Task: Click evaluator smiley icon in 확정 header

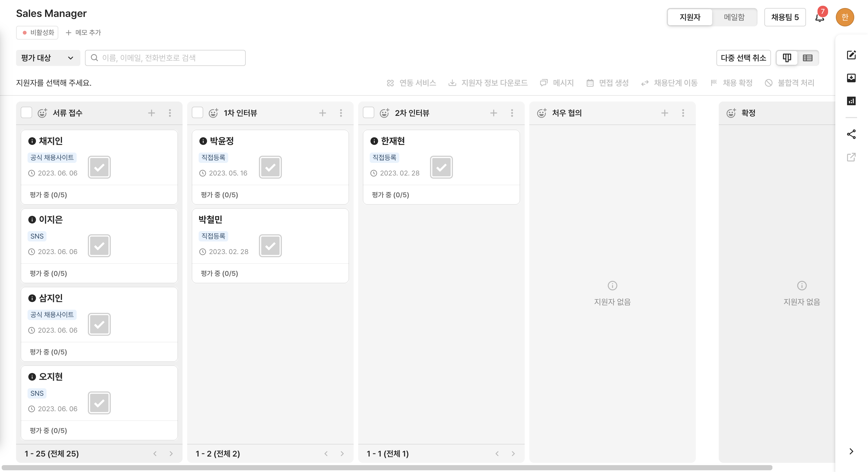Action: pyautogui.click(x=731, y=113)
